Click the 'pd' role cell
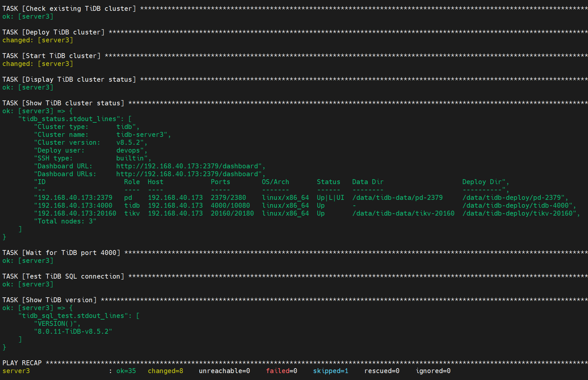Image resolution: width=588 pixels, height=380 pixels. tap(128, 198)
